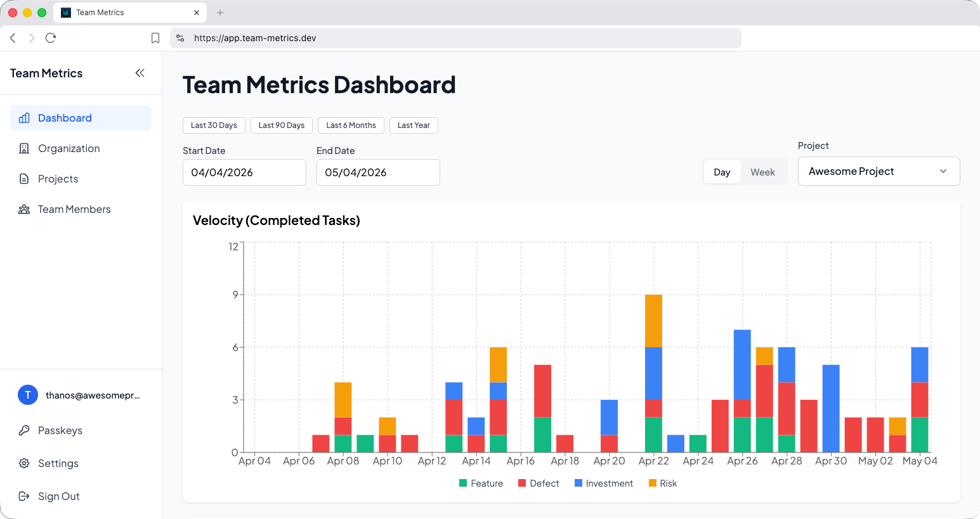Click the user avatar with letter T
The width and height of the screenshot is (980, 519).
click(28, 395)
